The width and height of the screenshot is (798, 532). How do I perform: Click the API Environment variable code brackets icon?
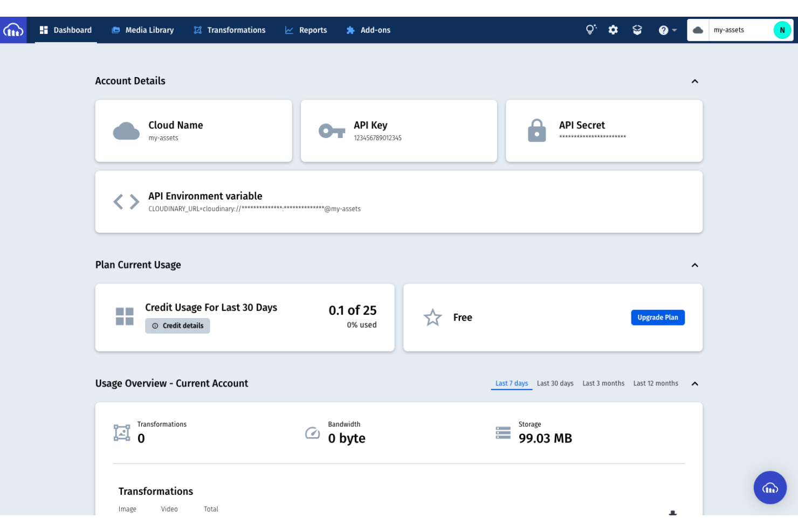click(126, 202)
